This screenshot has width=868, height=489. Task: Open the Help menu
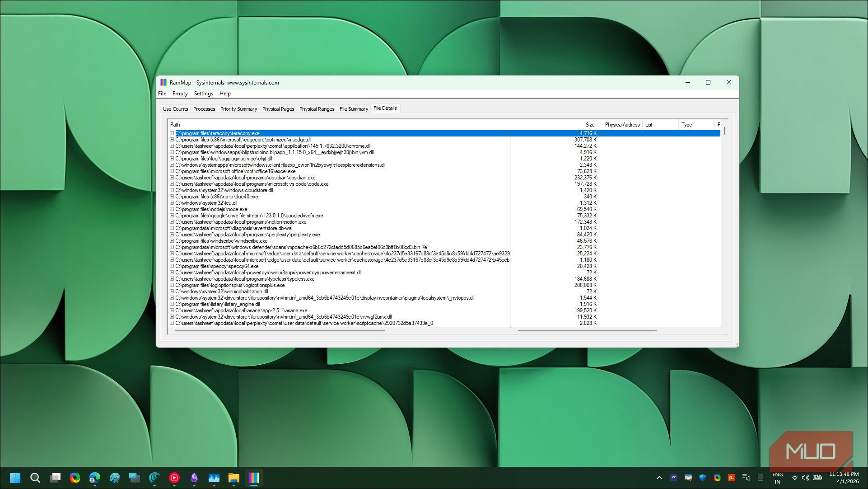point(225,94)
